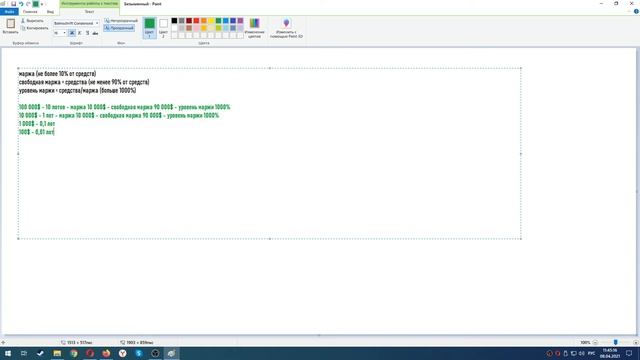Move the zoom slider thumb
Viewport: 640px width, 360px height.
click(616, 342)
